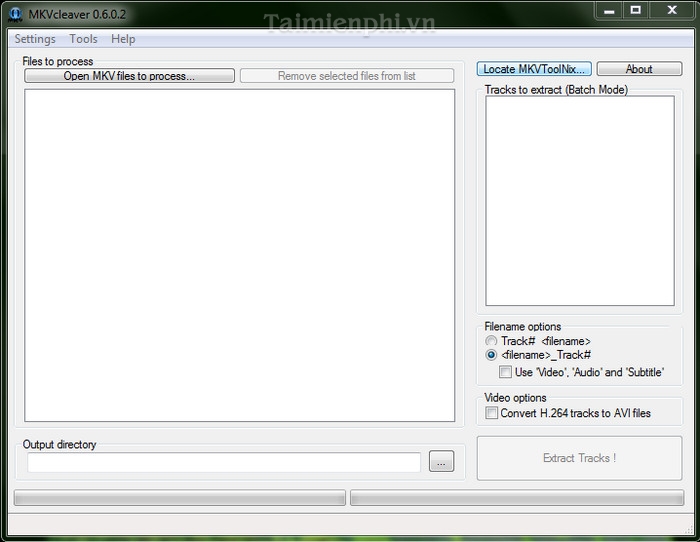The height and width of the screenshot is (542, 700).
Task: Enable Use 'Video', 'Audio' and 'Subtitle' checkbox
Action: [x=506, y=372]
